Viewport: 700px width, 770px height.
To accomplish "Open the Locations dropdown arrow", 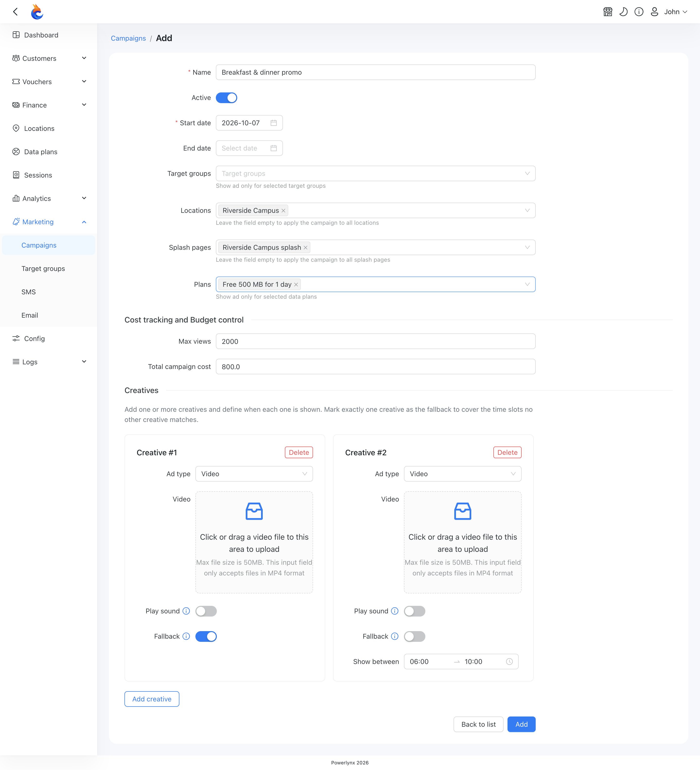I will (527, 210).
